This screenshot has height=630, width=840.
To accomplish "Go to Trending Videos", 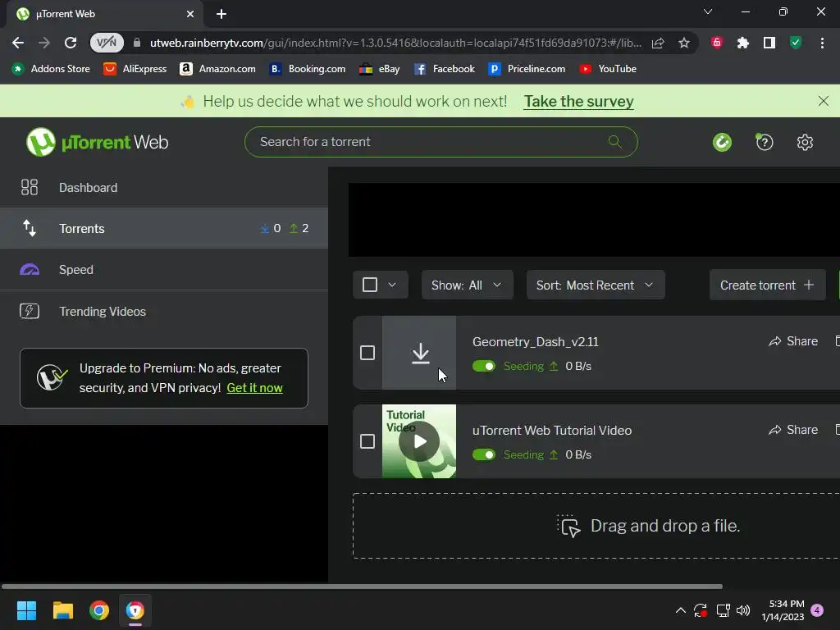I will (x=164, y=311).
